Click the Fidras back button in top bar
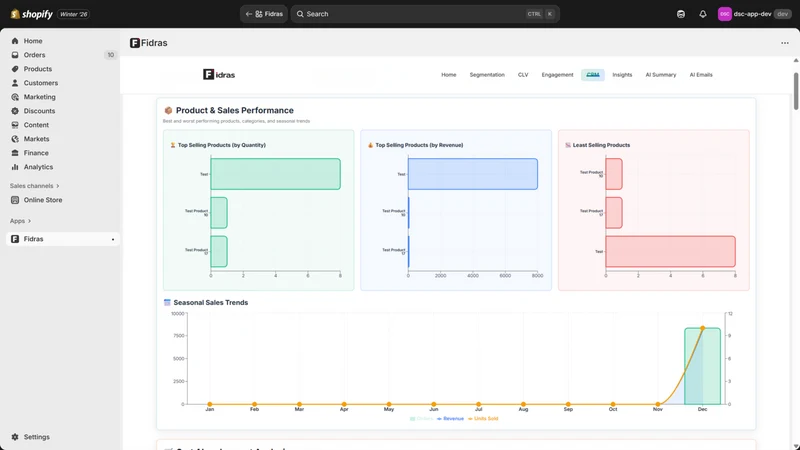This screenshot has height=450, width=800. 264,14
